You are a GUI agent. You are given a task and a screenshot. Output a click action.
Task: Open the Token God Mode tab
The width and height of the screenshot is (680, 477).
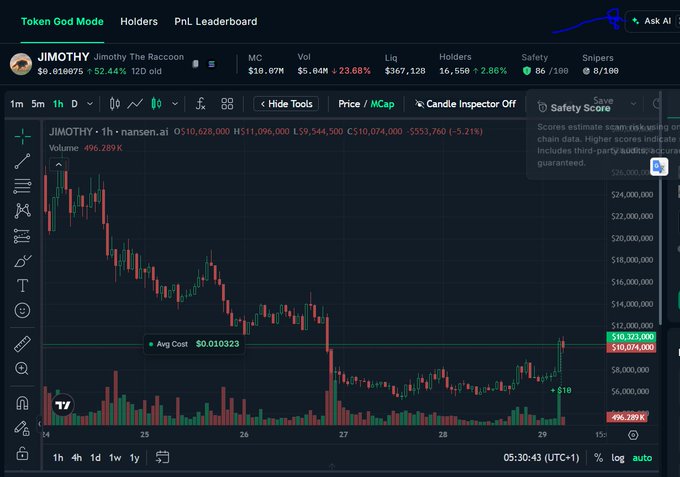tap(62, 21)
